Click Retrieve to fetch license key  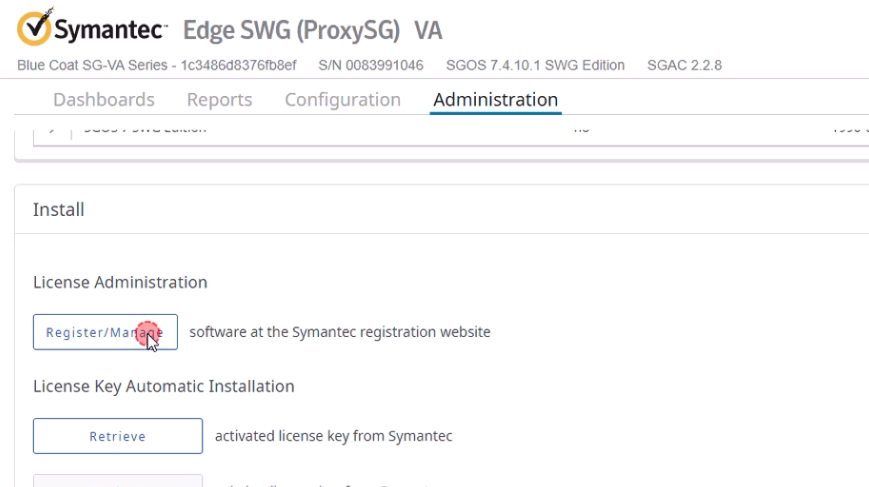[117, 436]
